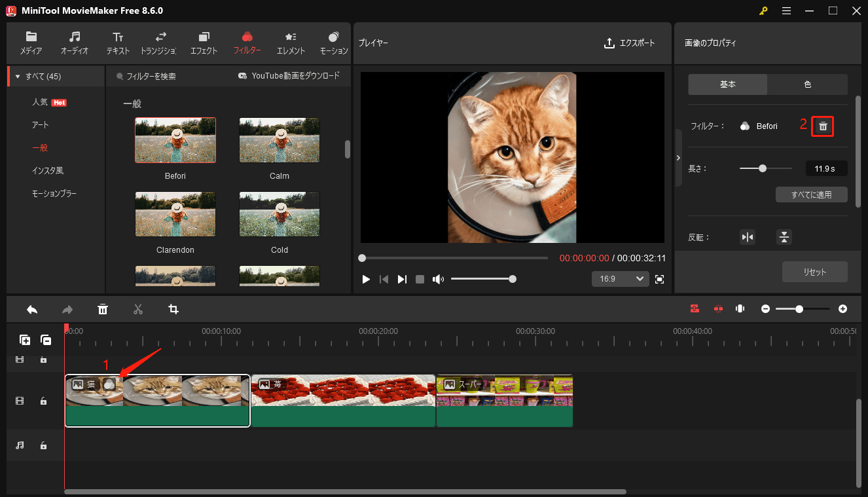Screen dimensions: 868x497
Task: Toggle mute on the audio track
Action: 20,445
